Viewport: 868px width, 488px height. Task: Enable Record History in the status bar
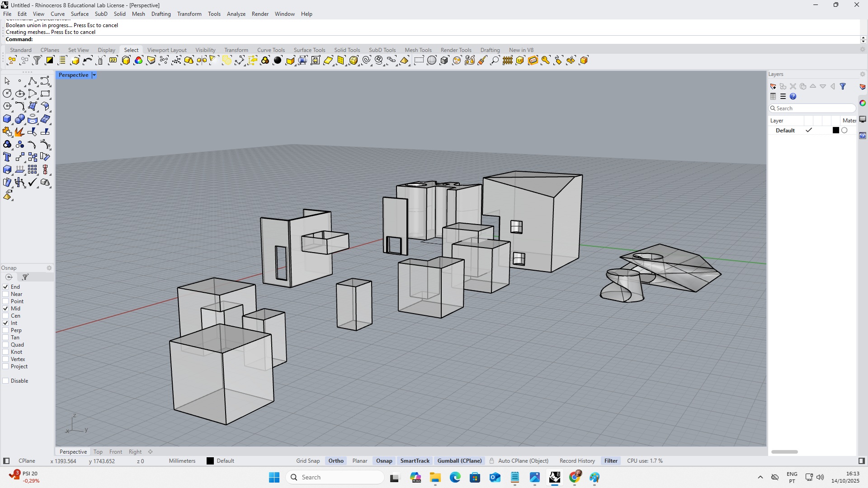pos(577,460)
